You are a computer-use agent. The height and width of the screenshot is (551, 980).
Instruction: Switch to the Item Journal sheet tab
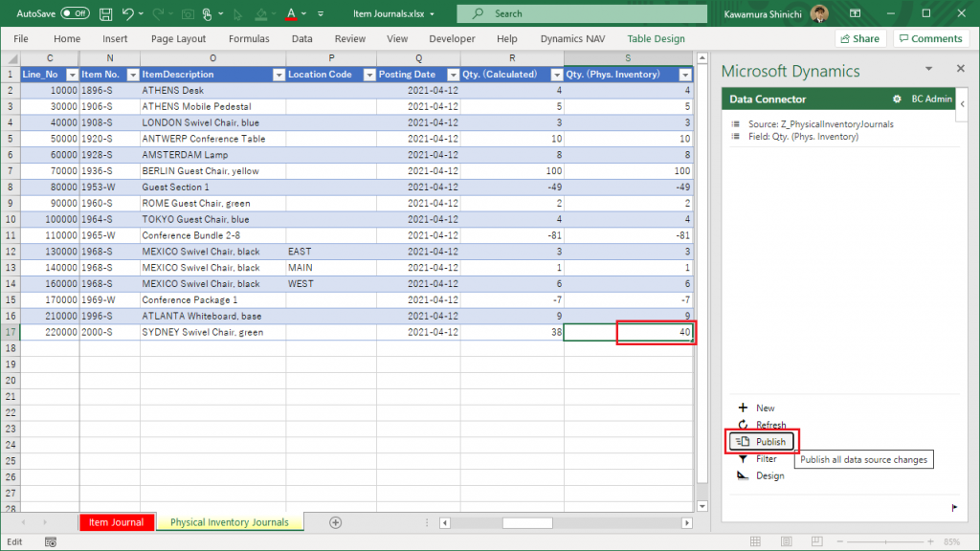116,522
